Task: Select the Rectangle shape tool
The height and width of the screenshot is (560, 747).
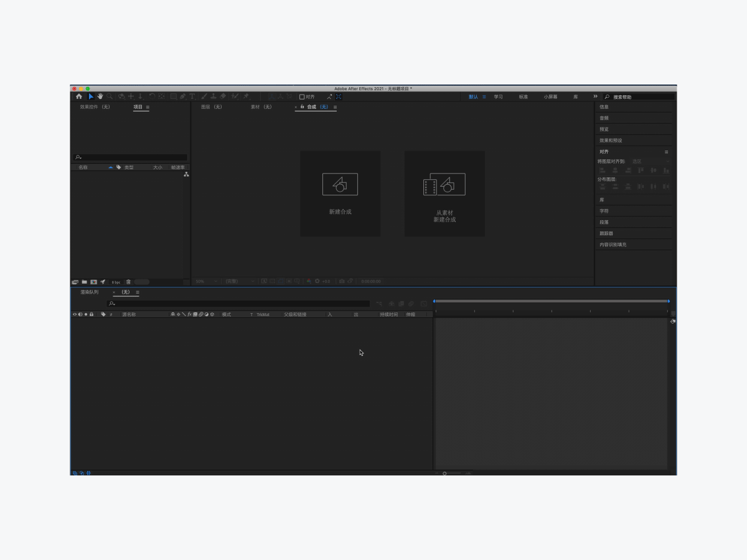Action: coord(174,96)
